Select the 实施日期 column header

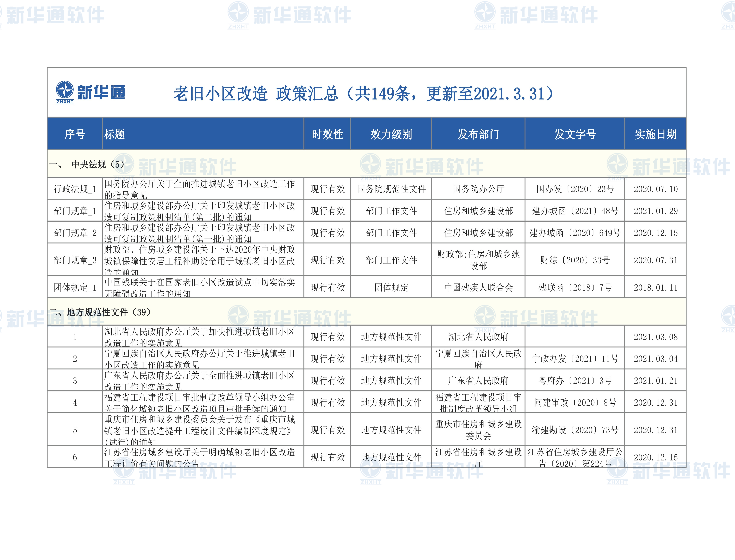pos(655,134)
